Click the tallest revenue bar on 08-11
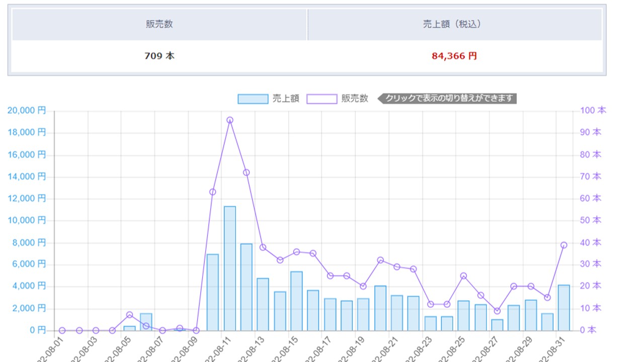The height and width of the screenshot is (362, 644). click(230, 268)
